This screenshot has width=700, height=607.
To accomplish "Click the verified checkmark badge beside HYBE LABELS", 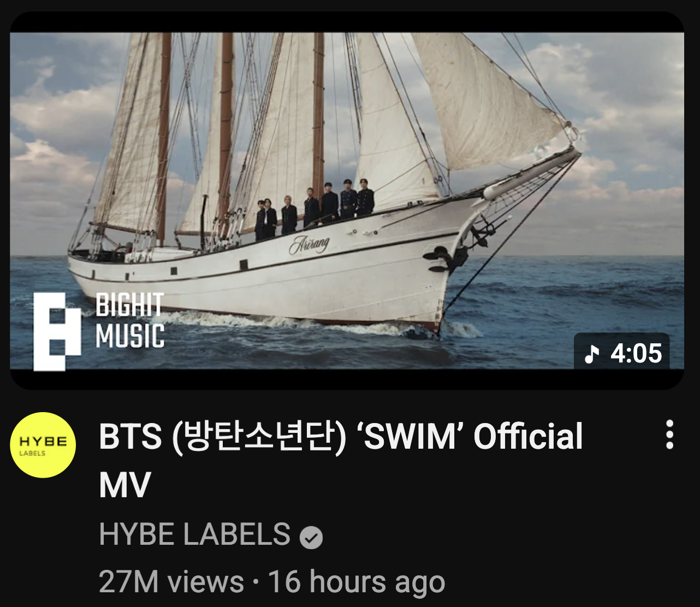I will pos(311,538).
